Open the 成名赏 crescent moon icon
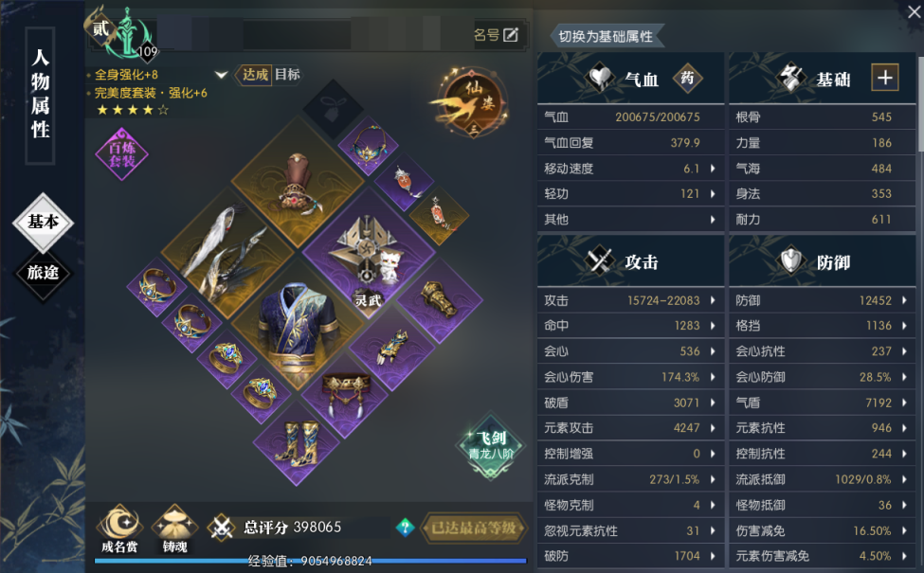Screen dimensions: 924x573 tap(119, 528)
